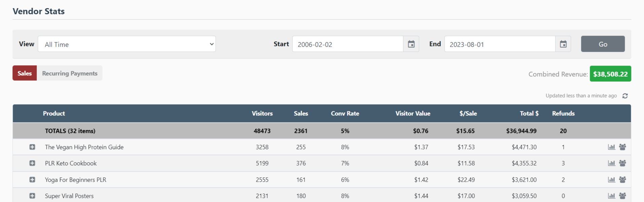The height and width of the screenshot is (202, 644).
Task: Click total visitors value 48473
Action: [x=262, y=131]
